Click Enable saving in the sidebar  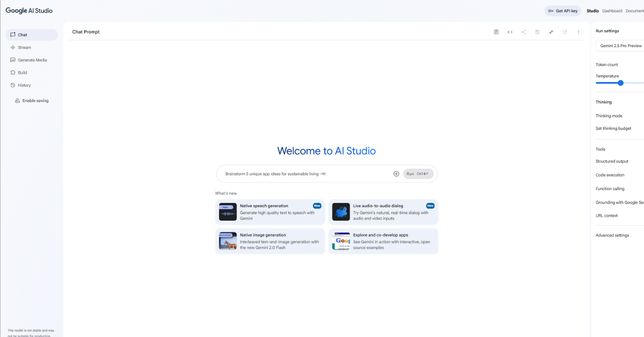coord(35,101)
